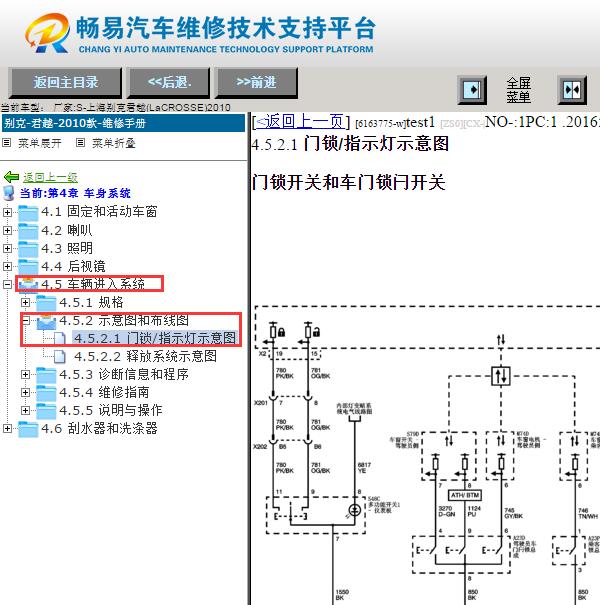Expand the 4.5.5 说明与操作 node
Image resolution: width=600 pixels, height=605 pixels.
click(25, 410)
